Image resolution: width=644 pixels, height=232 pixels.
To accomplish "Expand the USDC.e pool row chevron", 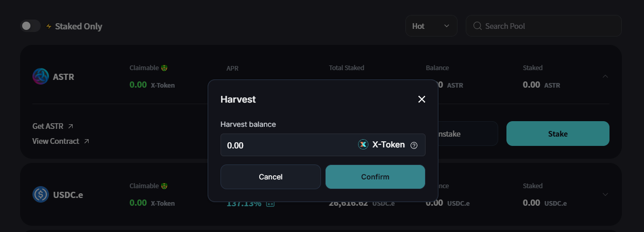I will pyautogui.click(x=605, y=194).
